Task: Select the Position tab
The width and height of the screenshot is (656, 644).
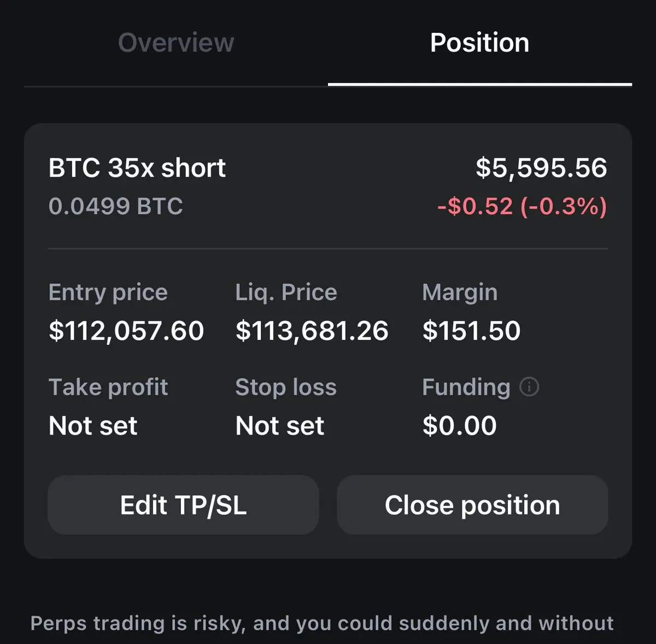Action: [480, 43]
